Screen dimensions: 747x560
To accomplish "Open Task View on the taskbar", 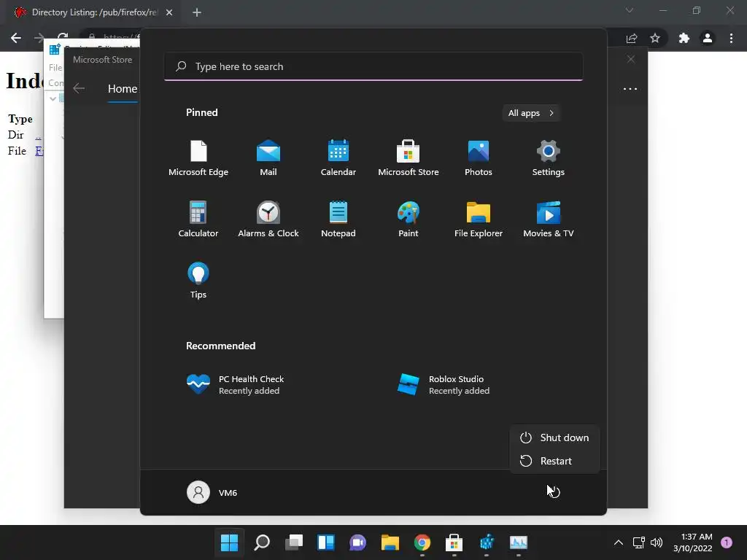I will [x=294, y=542].
